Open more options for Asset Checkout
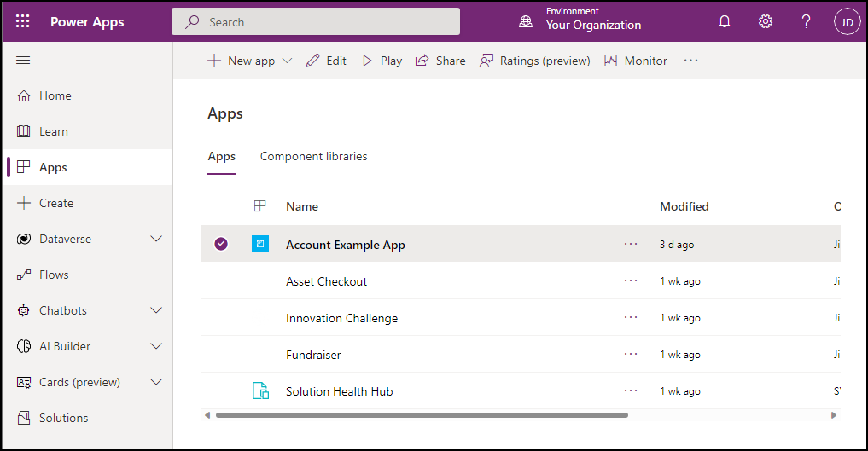868x451 pixels. (x=631, y=281)
